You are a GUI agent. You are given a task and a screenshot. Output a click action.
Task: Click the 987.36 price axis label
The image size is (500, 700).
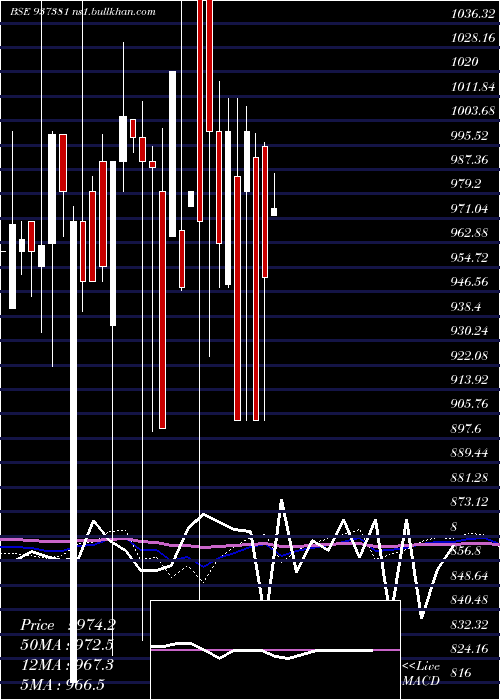tap(470, 160)
